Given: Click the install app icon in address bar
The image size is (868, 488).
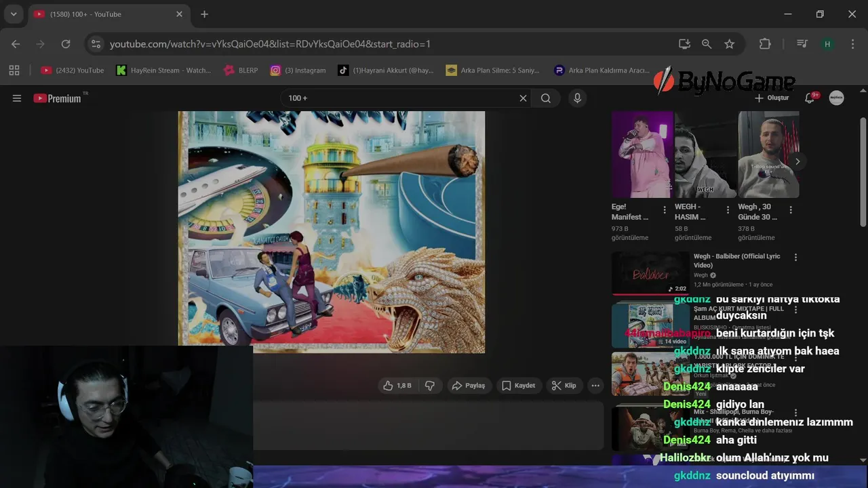Looking at the screenshot, I should point(684,44).
